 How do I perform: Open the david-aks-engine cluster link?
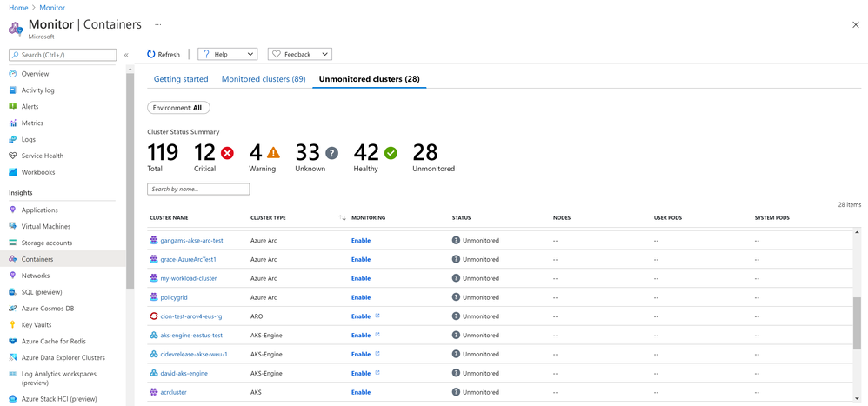coord(184,373)
